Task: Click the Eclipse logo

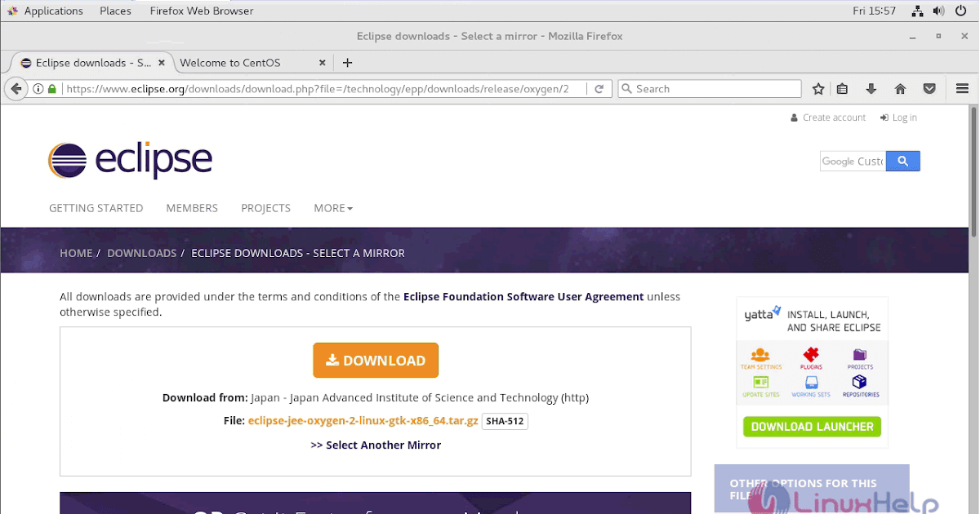Action: click(130, 161)
